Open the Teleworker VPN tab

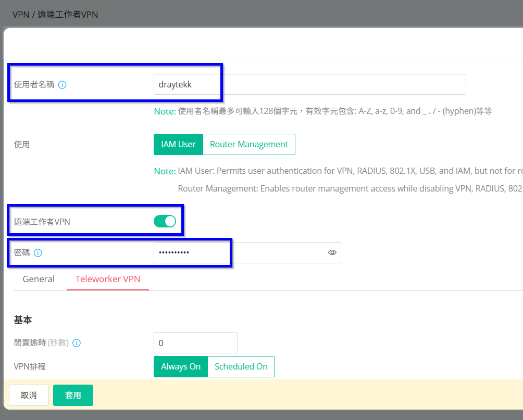pos(108,279)
